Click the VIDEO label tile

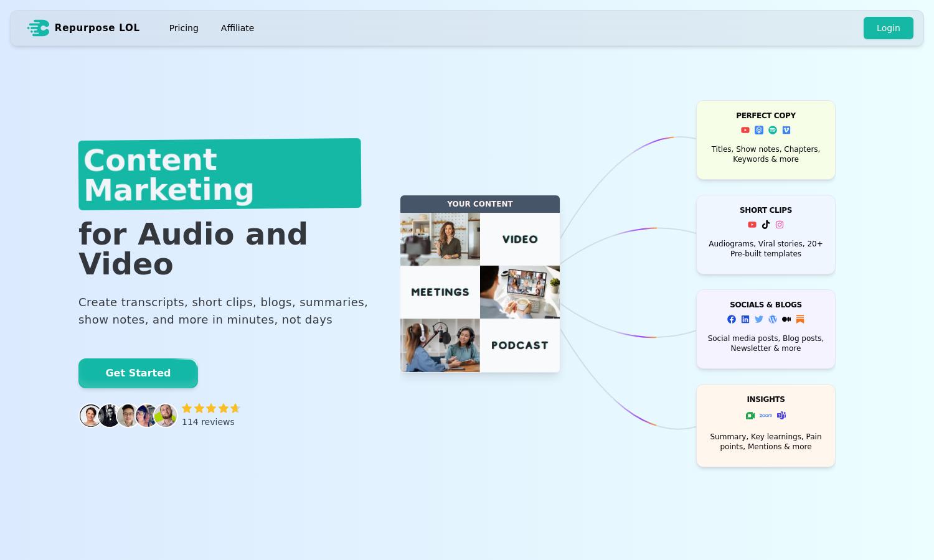point(520,239)
